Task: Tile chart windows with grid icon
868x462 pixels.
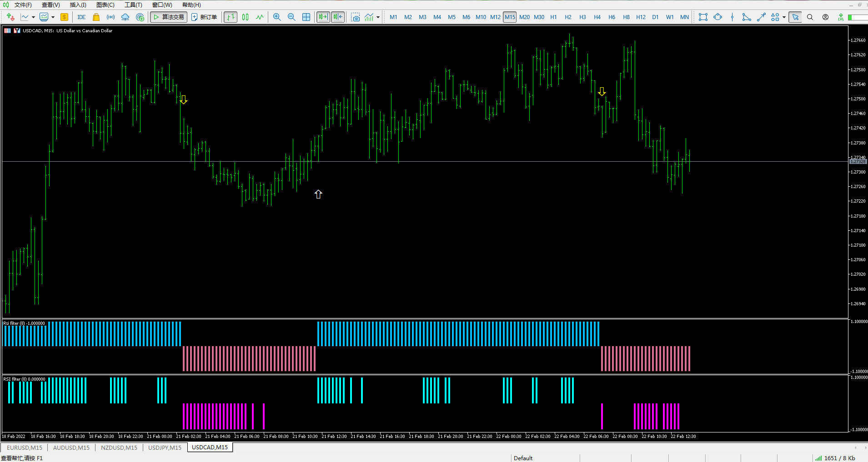Action: (x=306, y=17)
